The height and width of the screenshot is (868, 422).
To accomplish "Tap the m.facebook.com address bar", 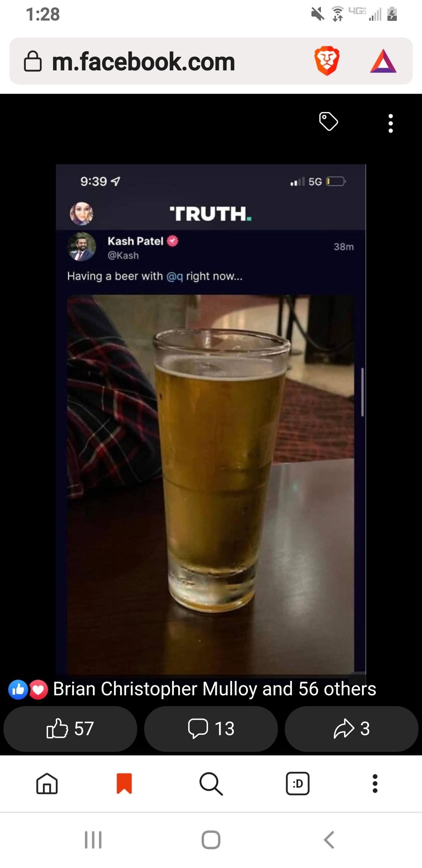I will tap(211, 61).
